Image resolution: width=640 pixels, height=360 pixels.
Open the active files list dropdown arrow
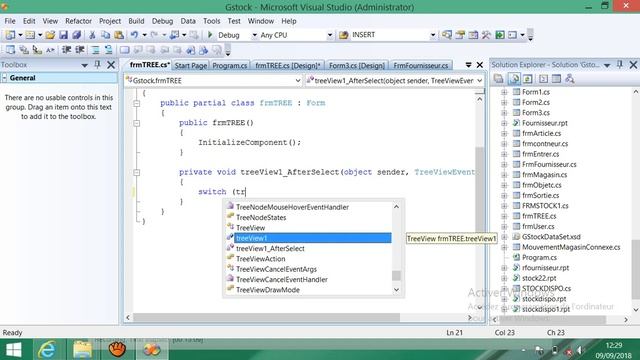(x=468, y=65)
